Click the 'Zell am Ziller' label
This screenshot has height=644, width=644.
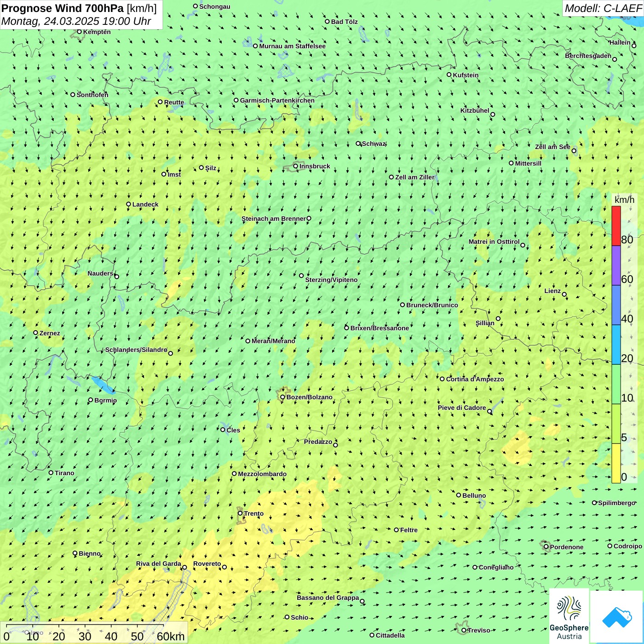click(415, 177)
